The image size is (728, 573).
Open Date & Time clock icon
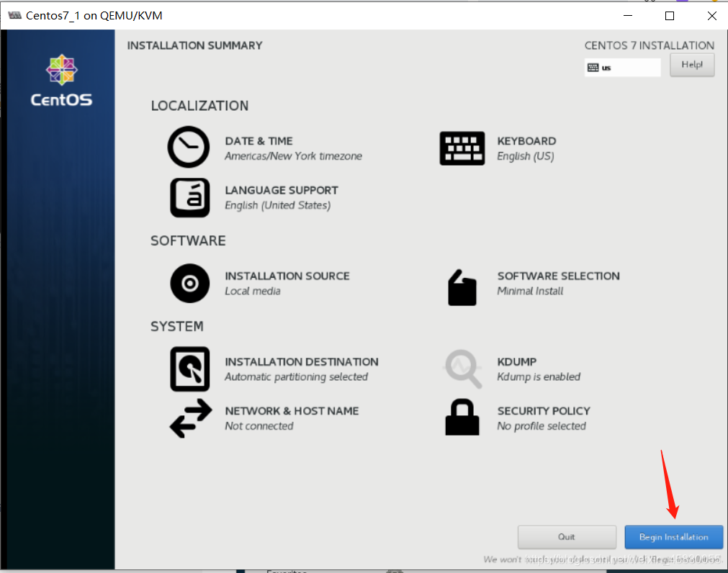tap(189, 147)
